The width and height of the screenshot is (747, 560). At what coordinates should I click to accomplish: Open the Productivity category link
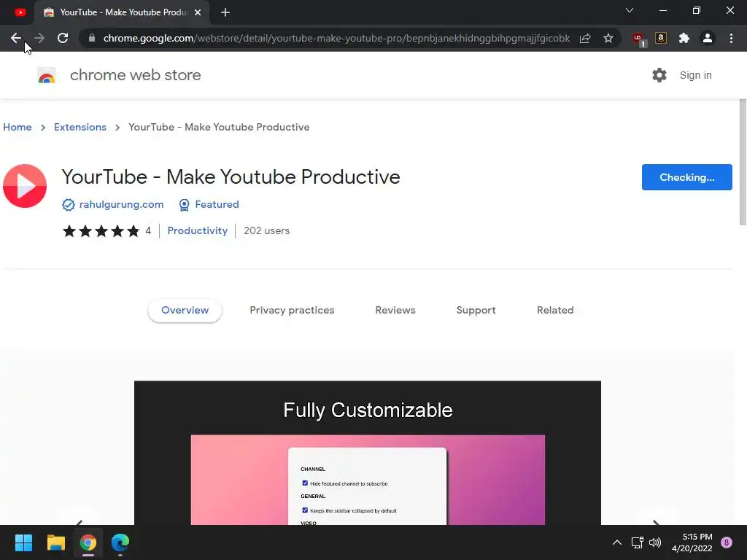click(197, 230)
